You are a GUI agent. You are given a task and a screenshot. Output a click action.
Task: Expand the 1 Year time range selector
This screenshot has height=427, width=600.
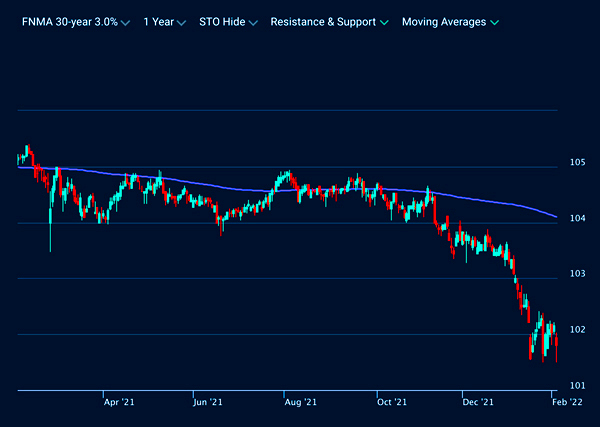tap(164, 21)
